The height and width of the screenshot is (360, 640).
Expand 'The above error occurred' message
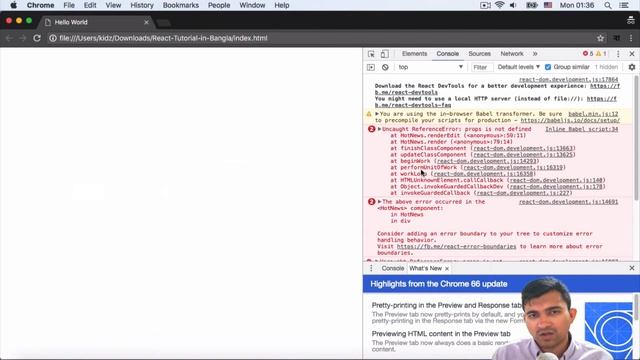pos(379,202)
